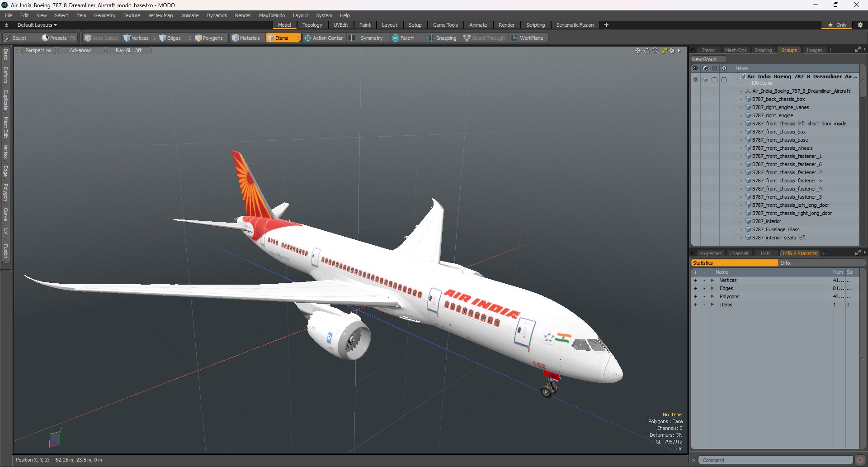The width and height of the screenshot is (868, 467).
Task: Toggle visibility eye of Air_India group
Action: point(695,80)
